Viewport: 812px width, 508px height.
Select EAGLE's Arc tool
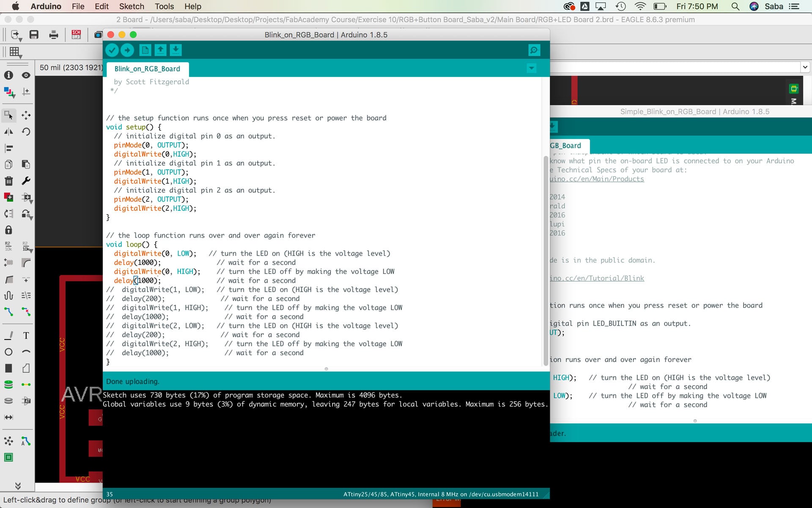click(26, 352)
